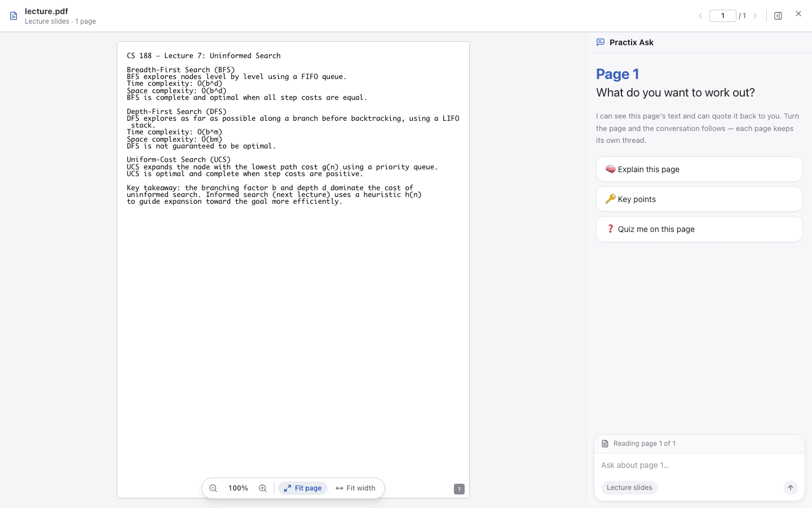Click the Explain this page suggestion

pyautogui.click(x=699, y=169)
